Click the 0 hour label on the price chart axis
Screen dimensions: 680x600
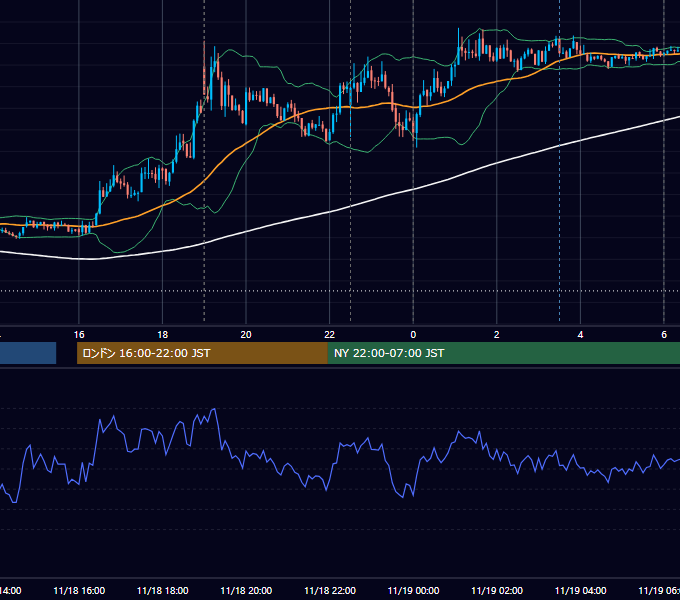click(x=413, y=335)
